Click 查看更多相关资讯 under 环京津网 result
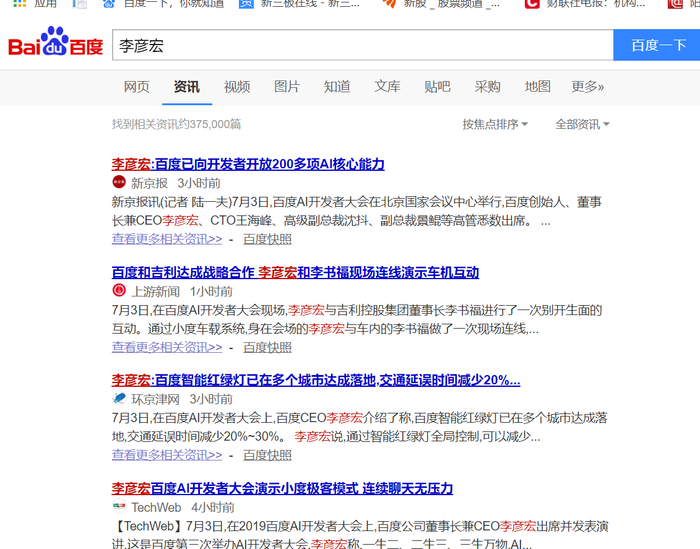 point(167,455)
